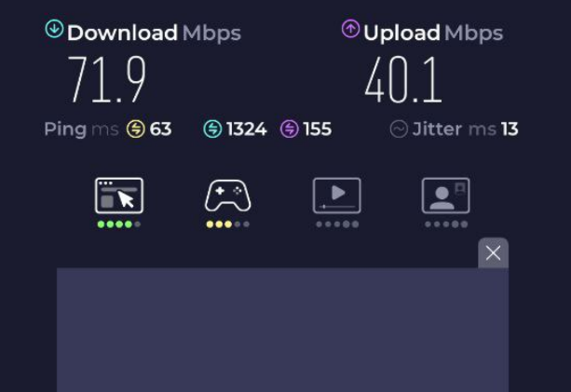Select the video conferencing icon
This screenshot has width=571, height=392.
(x=446, y=196)
